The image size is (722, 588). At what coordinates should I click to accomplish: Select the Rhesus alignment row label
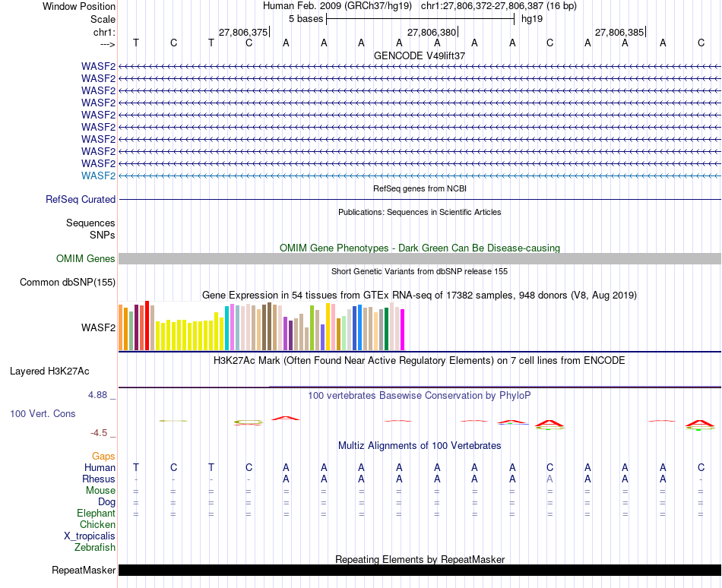[x=99, y=479]
